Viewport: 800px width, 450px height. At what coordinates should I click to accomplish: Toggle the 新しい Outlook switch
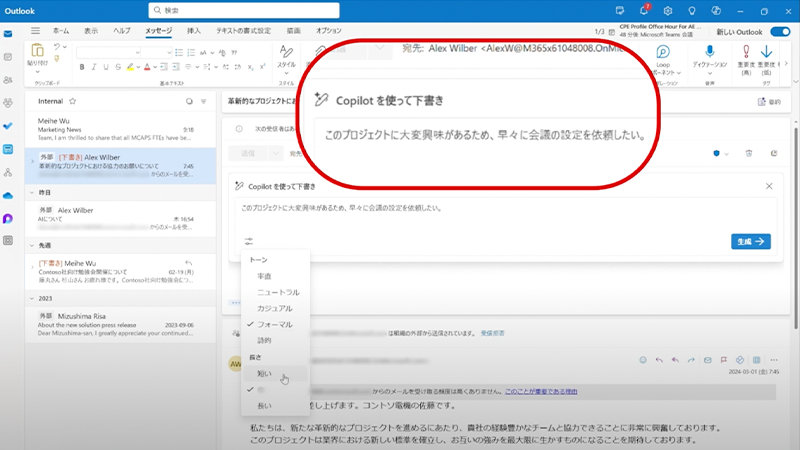pyautogui.click(x=781, y=31)
